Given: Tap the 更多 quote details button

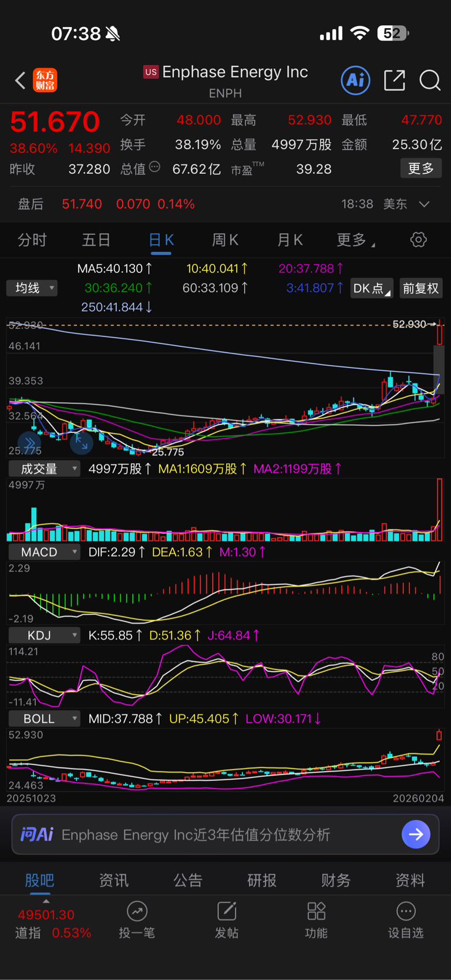Looking at the screenshot, I should [x=421, y=169].
